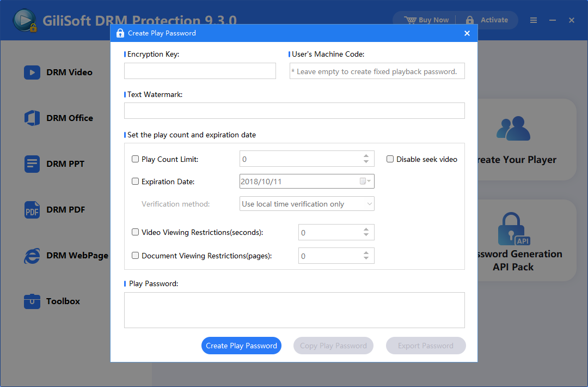Click the Play Count Limit number field
Image resolution: width=588 pixels, height=387 pixels.
coord(307,159)
